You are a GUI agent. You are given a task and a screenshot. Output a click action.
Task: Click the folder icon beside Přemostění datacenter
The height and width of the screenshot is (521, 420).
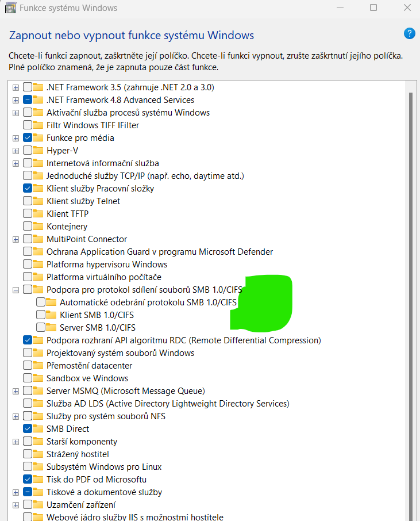click(x=38, y=366)
